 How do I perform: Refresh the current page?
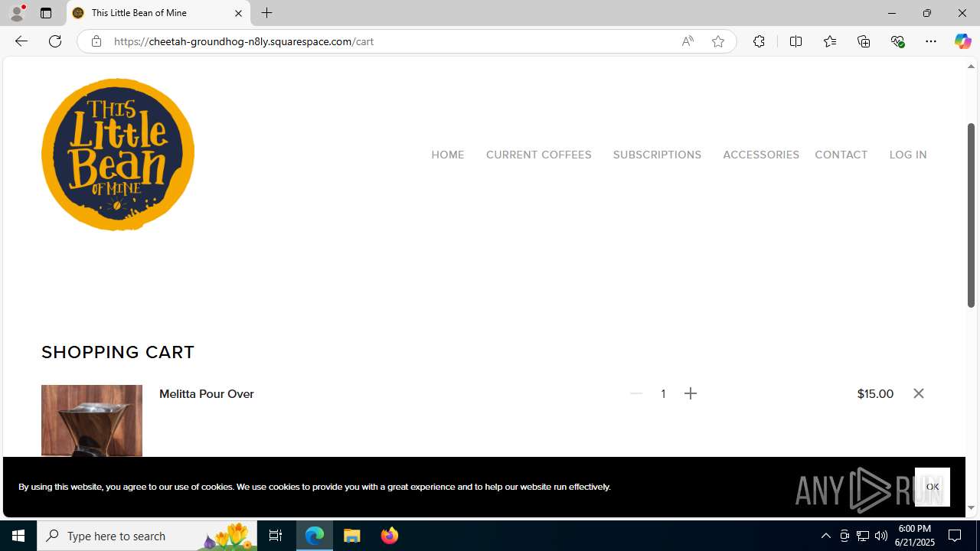coord(55,41)
